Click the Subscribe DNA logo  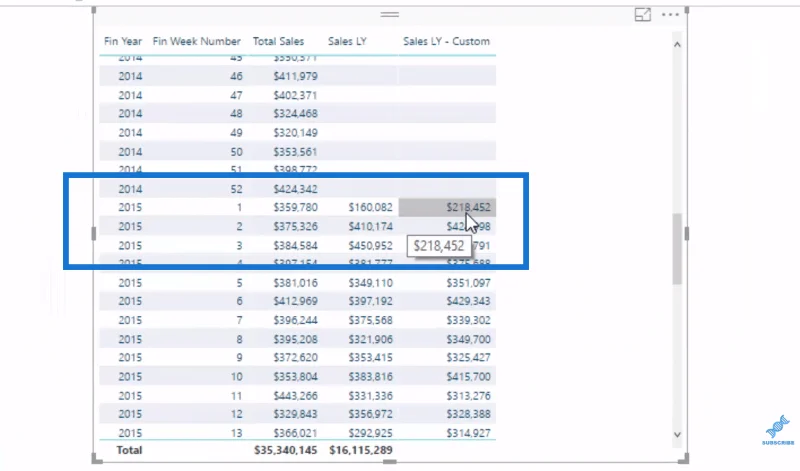778,430
